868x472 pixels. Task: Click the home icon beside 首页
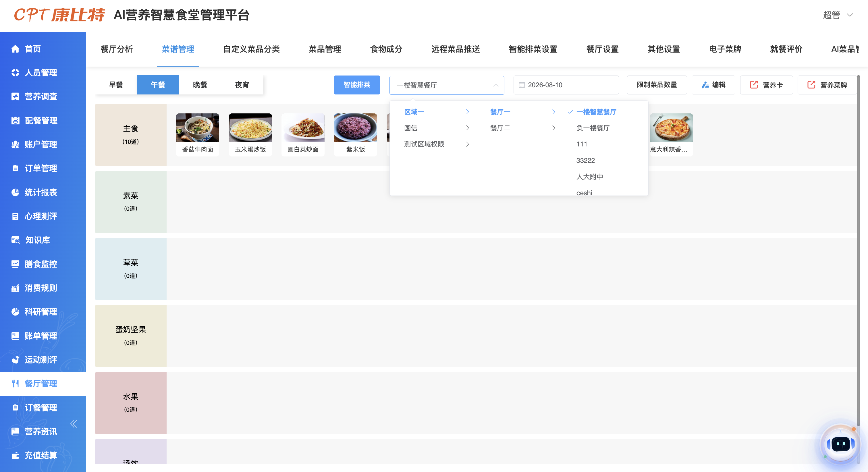(x=15, y=49)
